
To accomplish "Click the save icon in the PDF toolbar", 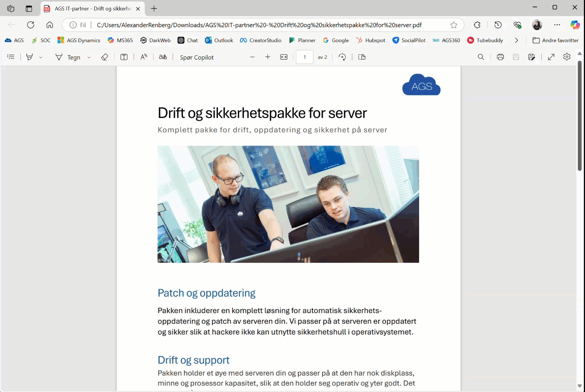I will pyautogui.click(x=516, y=57).
